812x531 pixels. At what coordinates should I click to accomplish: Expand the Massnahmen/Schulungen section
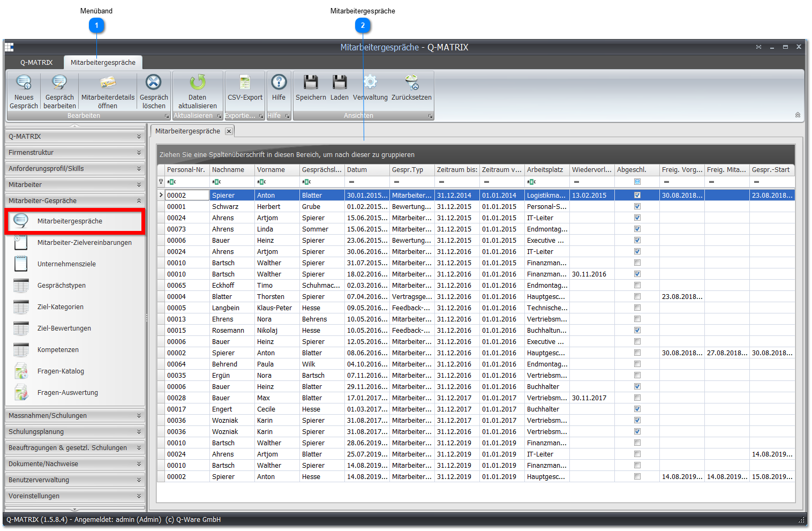pos(75,416)
